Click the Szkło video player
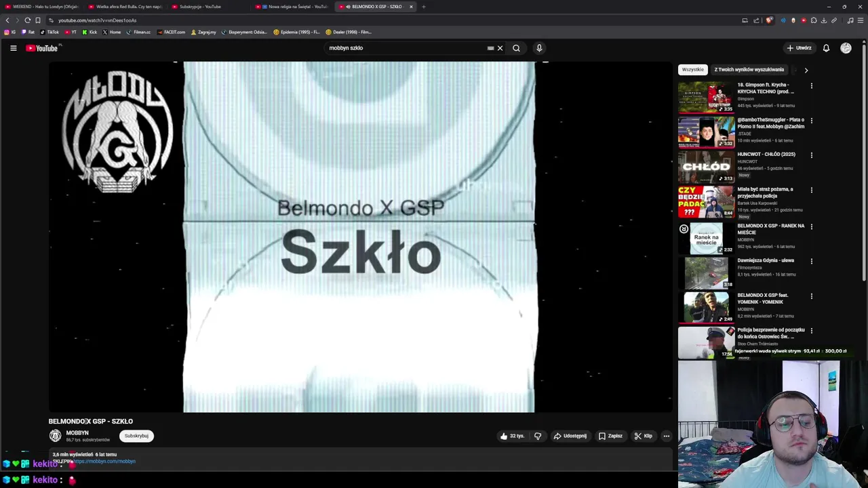Screen dimensions: 868x488 click(x=360, y=237)
